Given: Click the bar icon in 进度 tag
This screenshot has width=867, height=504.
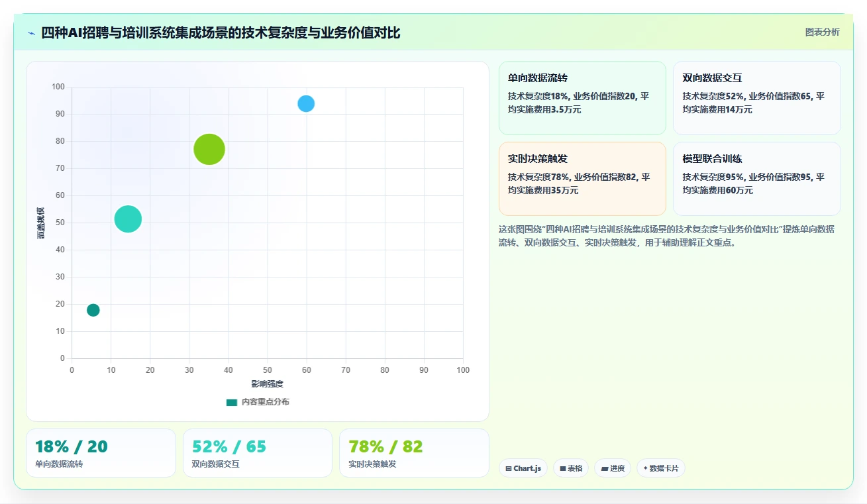Looking at the screenshot, I should pos(604,469).
